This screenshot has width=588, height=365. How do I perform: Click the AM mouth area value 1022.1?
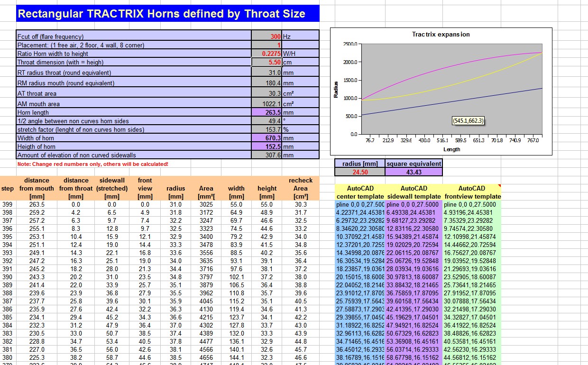pyautogui.click(x=266, y=104)
